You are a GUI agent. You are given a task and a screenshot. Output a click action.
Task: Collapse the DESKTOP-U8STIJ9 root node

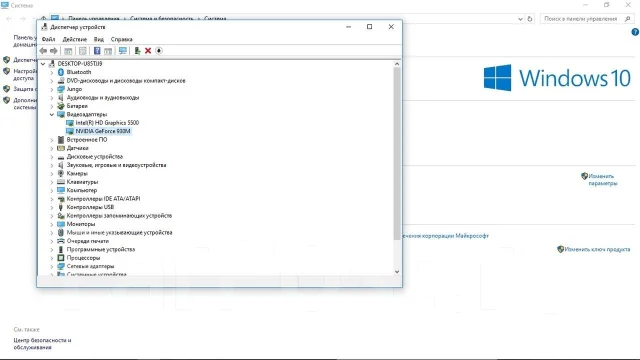[43, 64]
